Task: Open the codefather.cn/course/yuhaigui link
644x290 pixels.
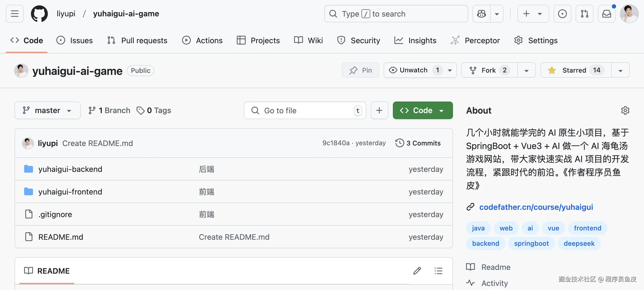Action: [536, 207]
